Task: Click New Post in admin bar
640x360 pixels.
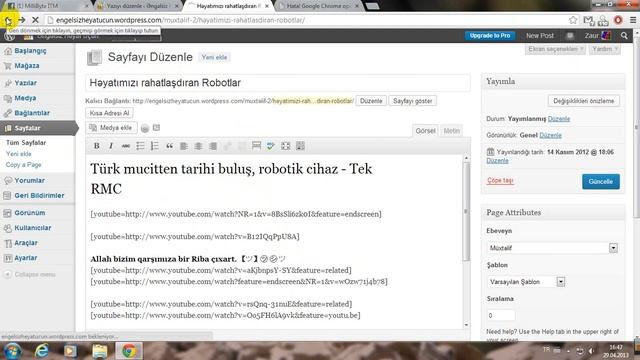Action: point(540,36)
